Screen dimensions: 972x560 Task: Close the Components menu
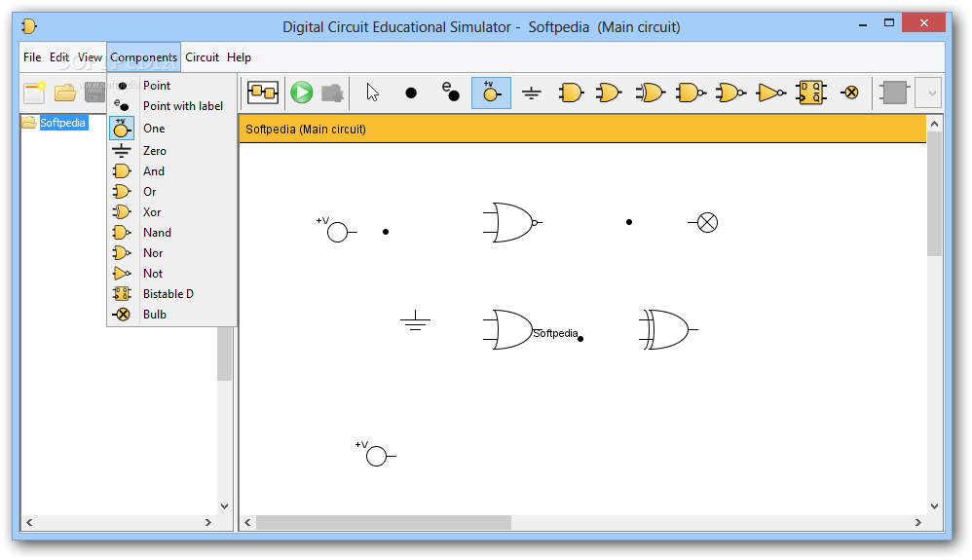(x=144, y=57)
